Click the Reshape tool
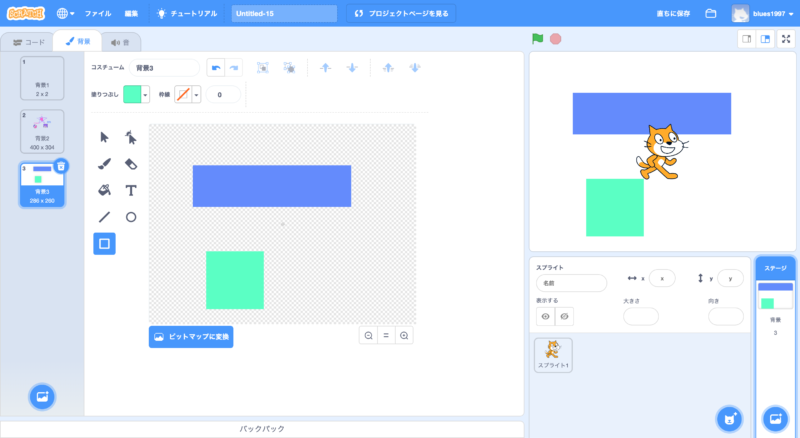800x438 pixels. [x=131, y=137]
